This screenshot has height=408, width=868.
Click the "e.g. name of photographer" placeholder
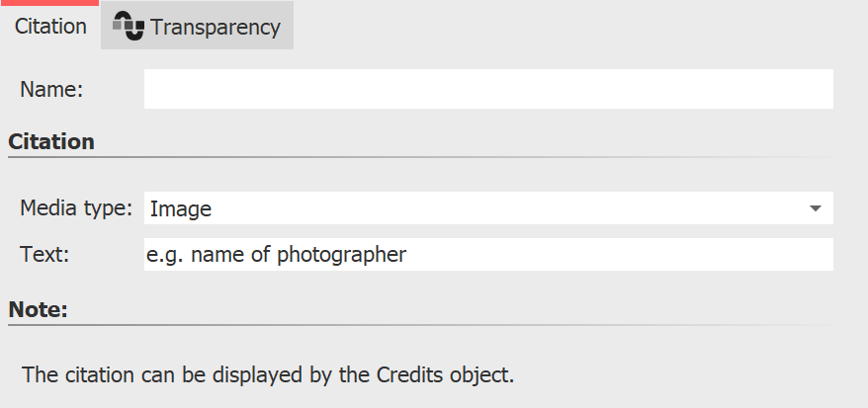(277, 255)
